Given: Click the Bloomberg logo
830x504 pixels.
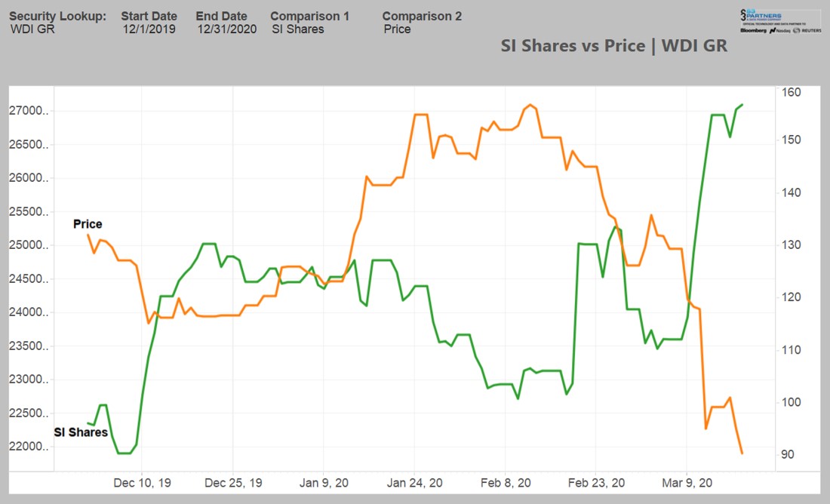Looking at the screenshot, I should (753, 30).
